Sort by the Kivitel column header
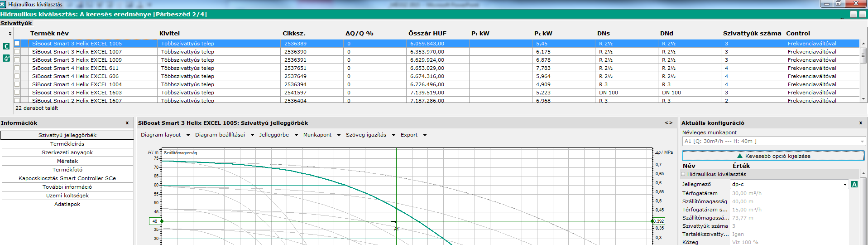This screenshot has width=868, height=245. point(169,33)
